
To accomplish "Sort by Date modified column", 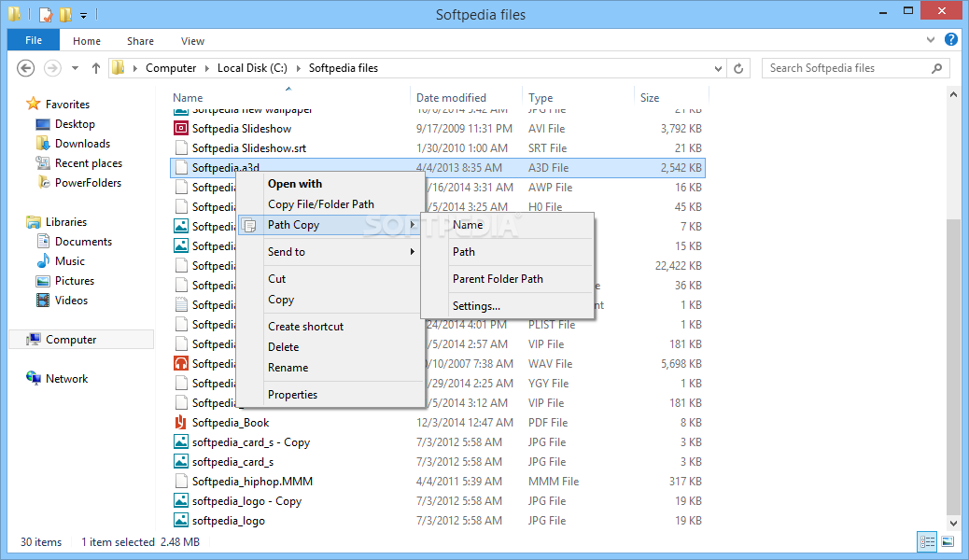I will pos(451,98).
